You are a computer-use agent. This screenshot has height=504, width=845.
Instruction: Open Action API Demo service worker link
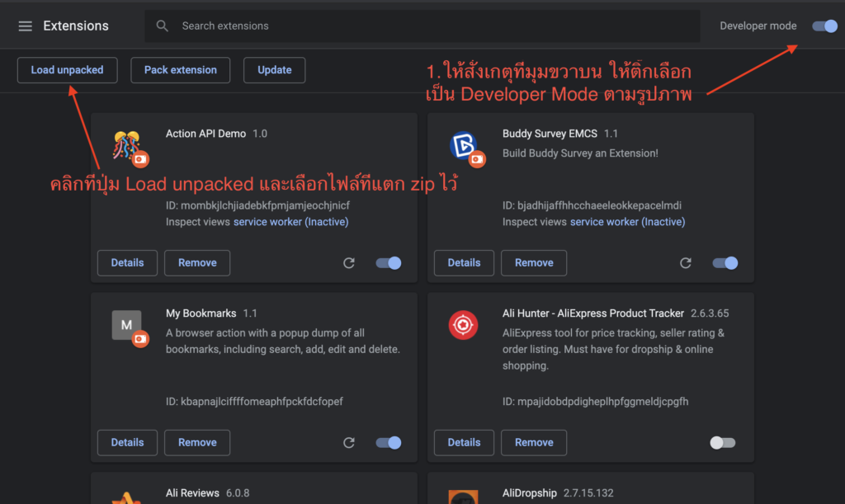[x=291, y=222]
